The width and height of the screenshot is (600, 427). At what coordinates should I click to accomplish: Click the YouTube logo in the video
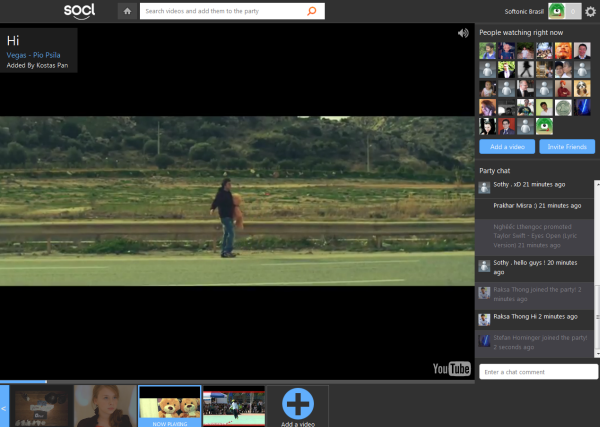[x=452, y=369]
